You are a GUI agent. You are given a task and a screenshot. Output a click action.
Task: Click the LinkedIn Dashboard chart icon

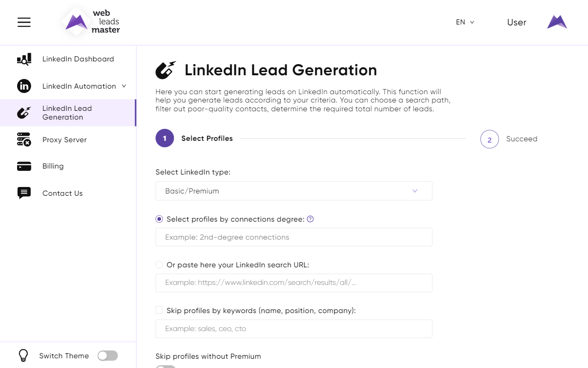(x=24, y=59)
